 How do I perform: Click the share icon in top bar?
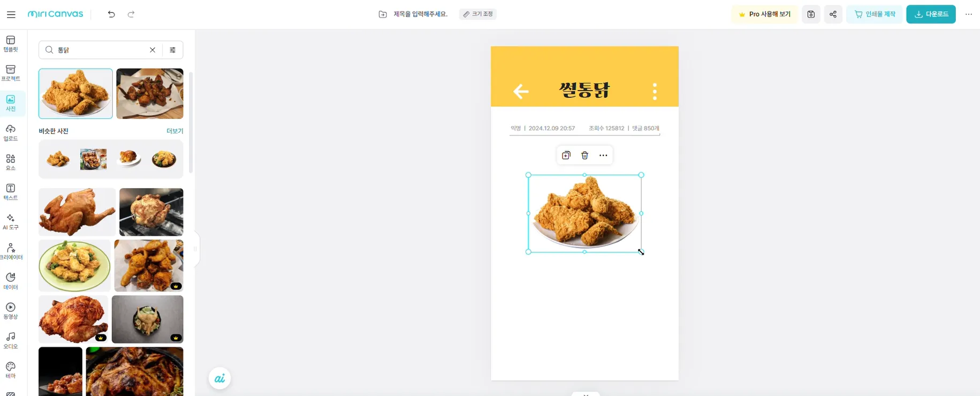(x=833, y=14)
